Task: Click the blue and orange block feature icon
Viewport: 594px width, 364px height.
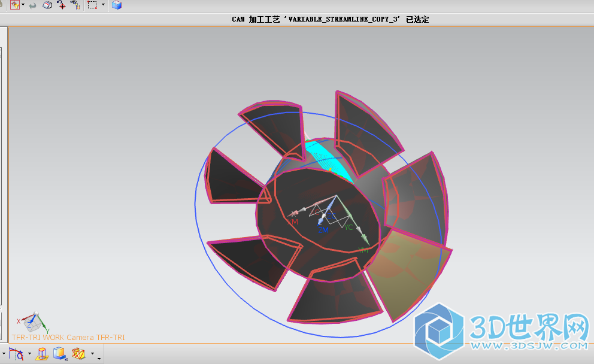Action: [x=60, y=354]
